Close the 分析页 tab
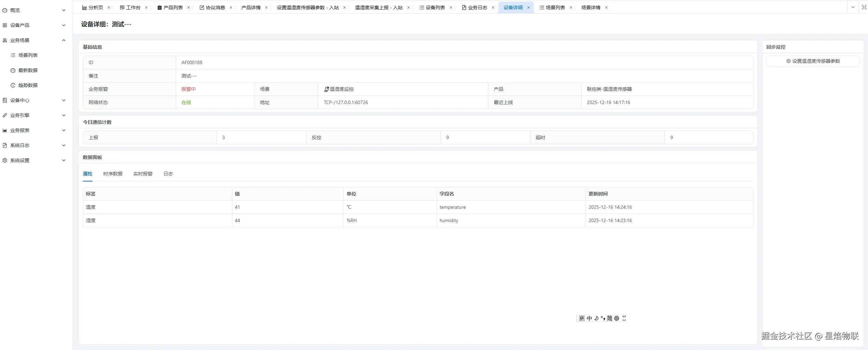 (x=109, y=8)
